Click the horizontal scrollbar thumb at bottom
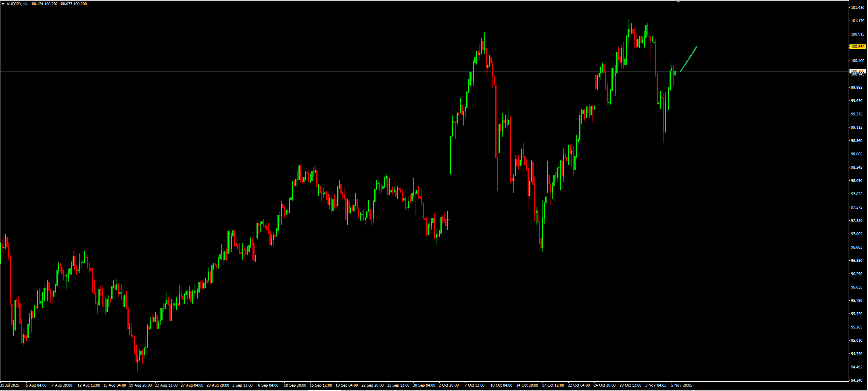The height and width of the screenshot is (391, 868). tap(324, 390)
